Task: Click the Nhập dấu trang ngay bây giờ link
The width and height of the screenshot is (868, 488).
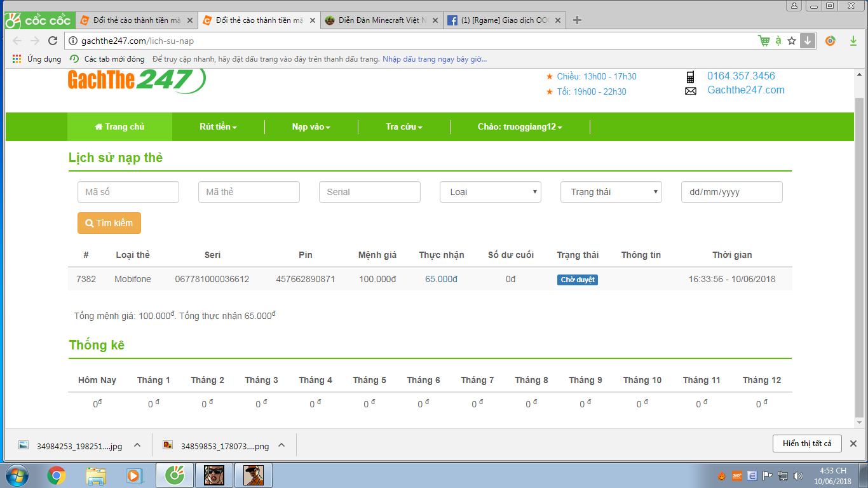Action: click(435, 59)
